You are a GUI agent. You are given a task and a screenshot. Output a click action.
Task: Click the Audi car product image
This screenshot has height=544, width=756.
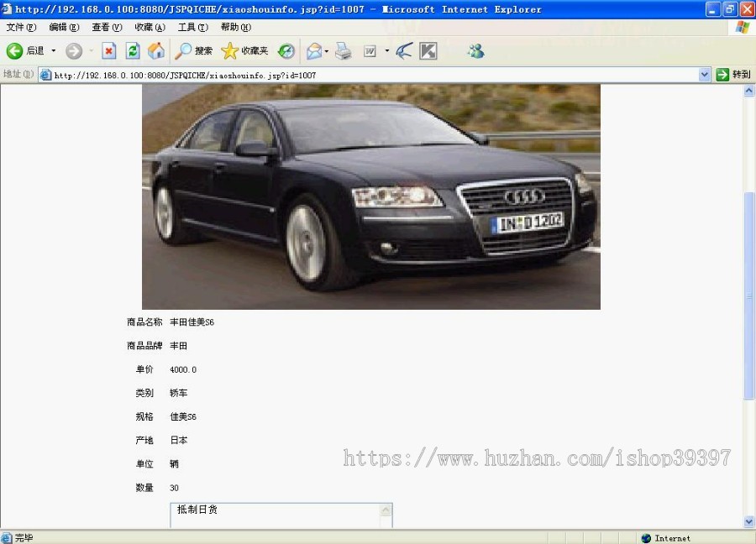click(x=371, y=196)
